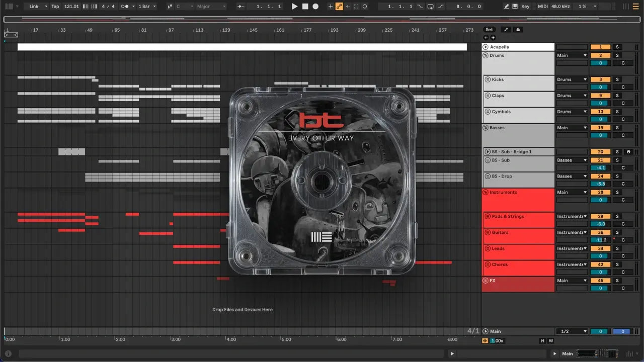The height and width of the screenshot is (362, 644).
Task: Collapse the Instruments group track
Action: pos(486,192)
